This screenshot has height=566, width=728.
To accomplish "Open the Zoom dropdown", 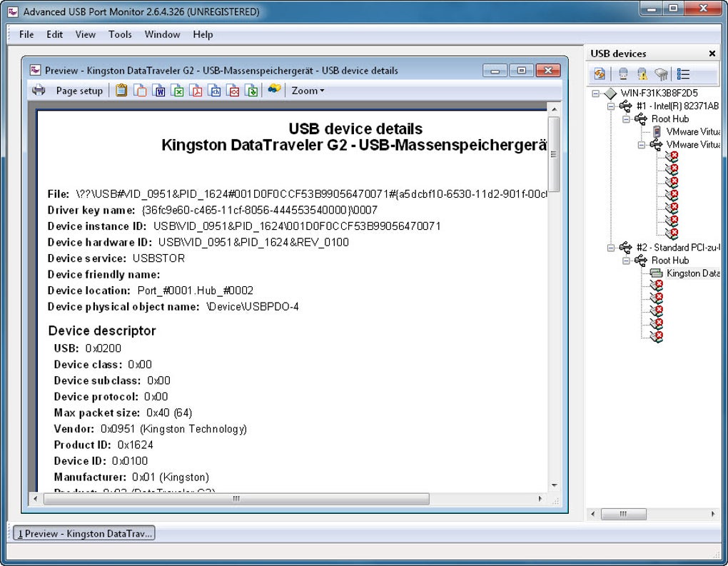I will coord(308,91).
